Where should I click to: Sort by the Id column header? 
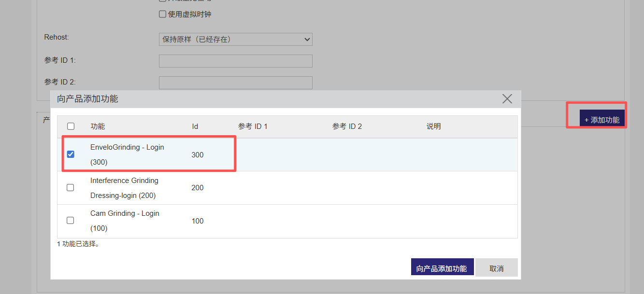(x=195, y=126)
